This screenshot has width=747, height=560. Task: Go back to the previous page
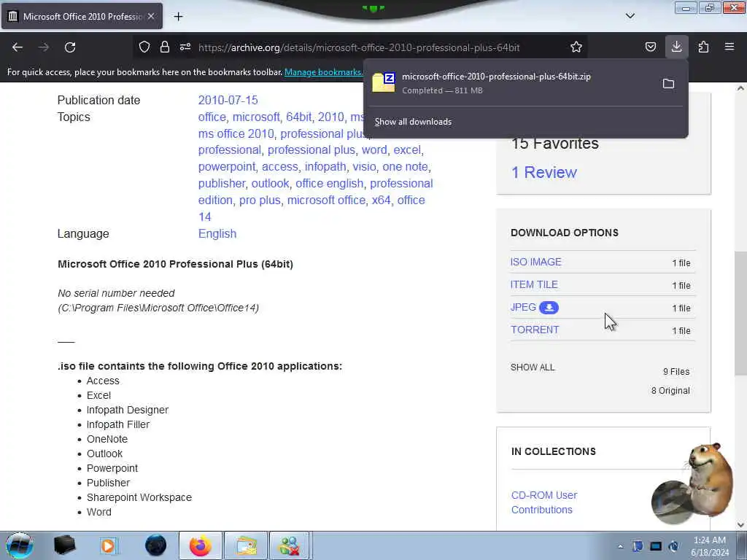pyautogui.click(x=18, y=47)
